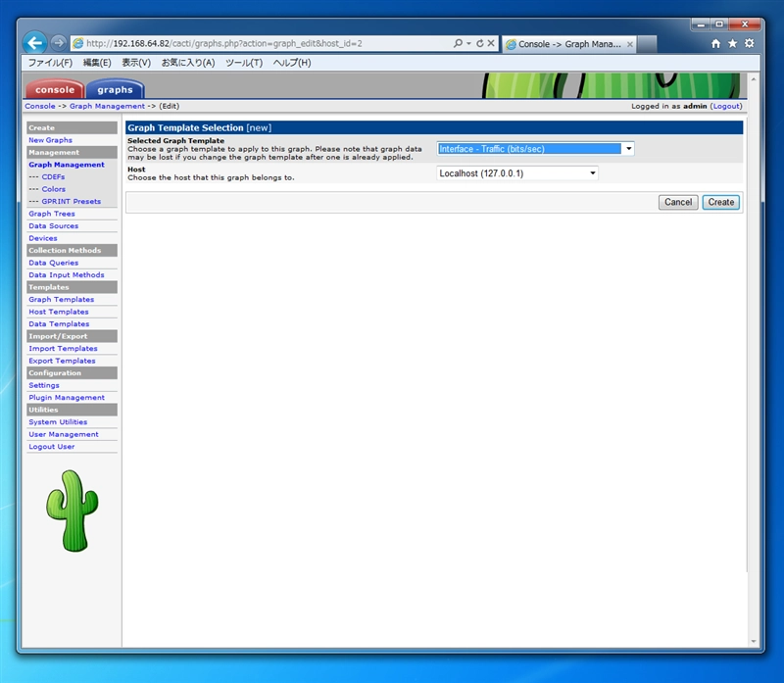Screen dimensions: 784x683
Task: Open New Graphs in sidebar
Action: coord(51,140)
